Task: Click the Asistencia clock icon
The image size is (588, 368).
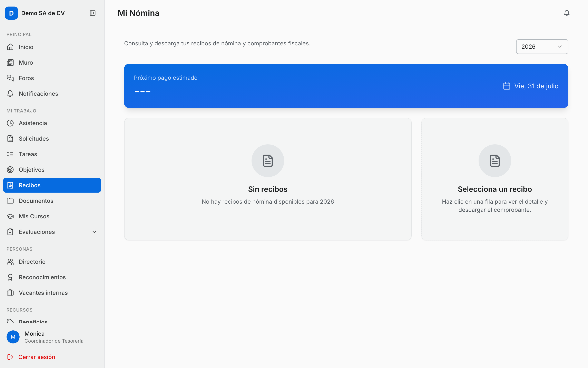Action: (x=10, y=123)
